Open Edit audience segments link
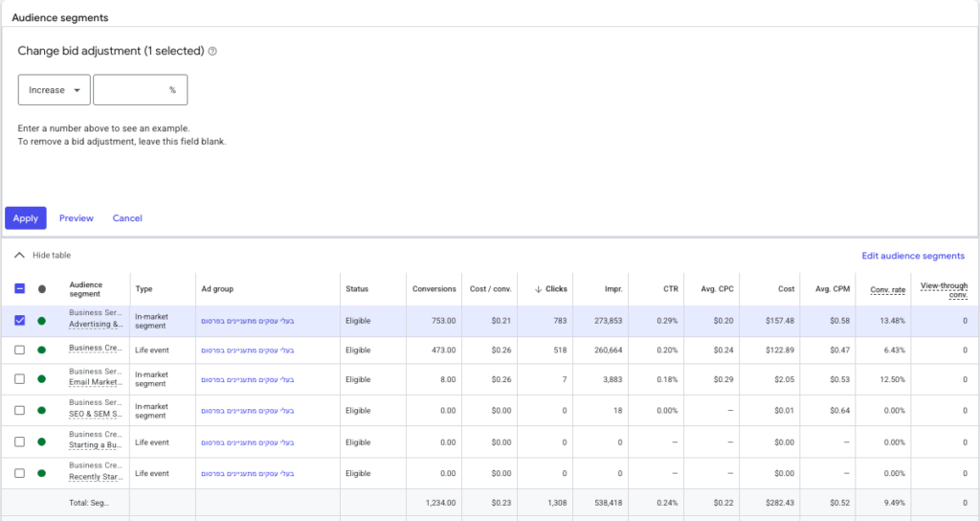The image size is (980, 521). coord(912,256)
